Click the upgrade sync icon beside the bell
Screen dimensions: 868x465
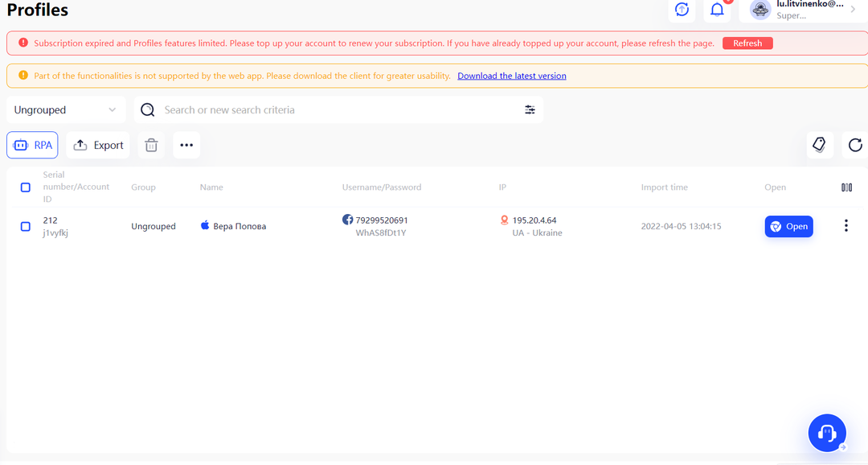click(x=682, y=10)
